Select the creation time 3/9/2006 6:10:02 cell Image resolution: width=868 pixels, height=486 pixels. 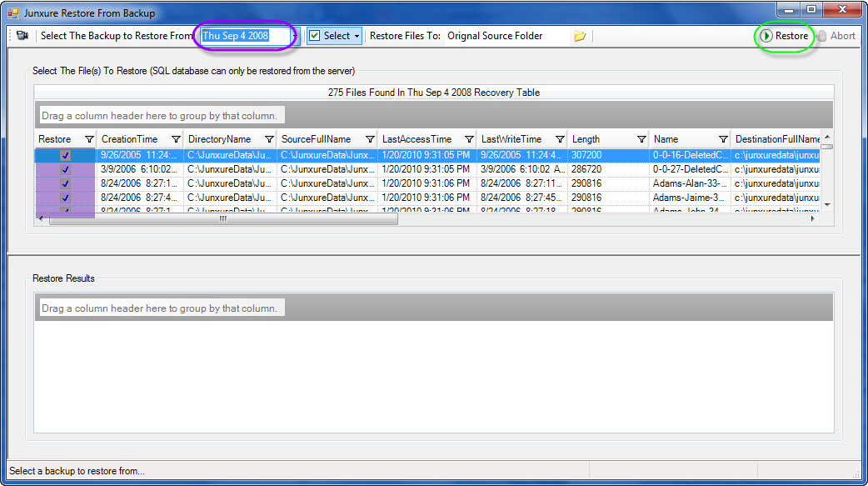click(139, 169)
